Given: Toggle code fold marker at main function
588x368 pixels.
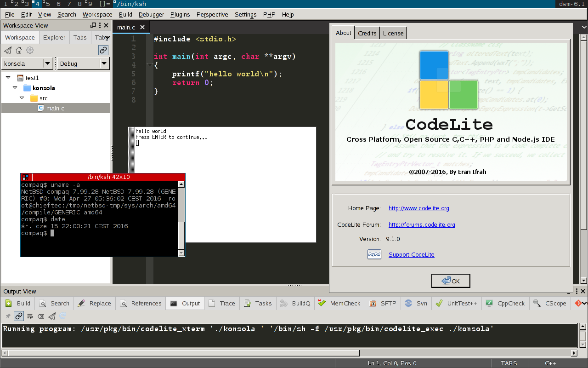Looking at the screenshot, I should pyautogui.click(x=150, y=65).
